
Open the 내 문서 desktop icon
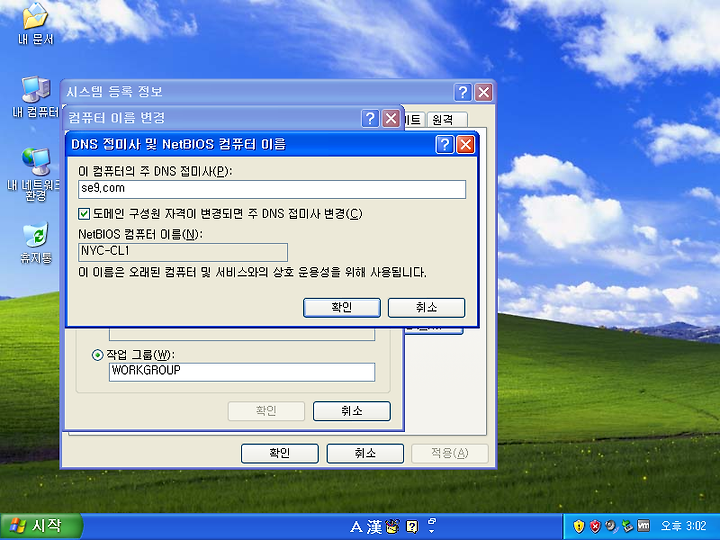[35, 24]
